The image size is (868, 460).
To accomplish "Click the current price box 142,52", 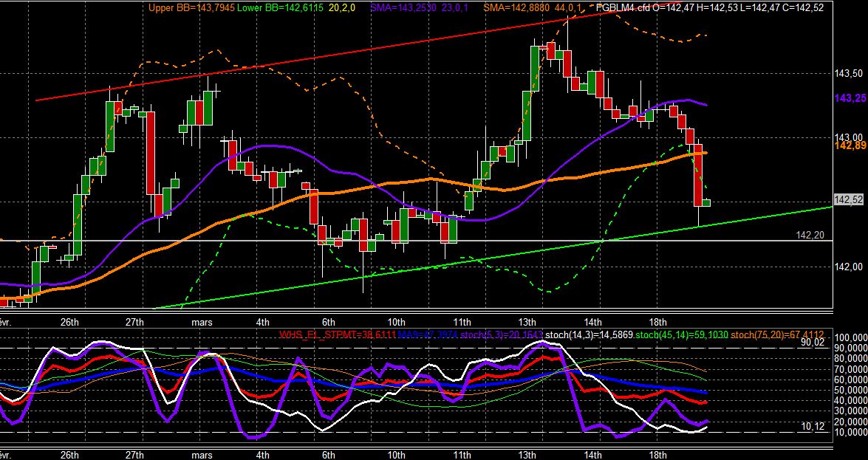I will tap(849, 200).
